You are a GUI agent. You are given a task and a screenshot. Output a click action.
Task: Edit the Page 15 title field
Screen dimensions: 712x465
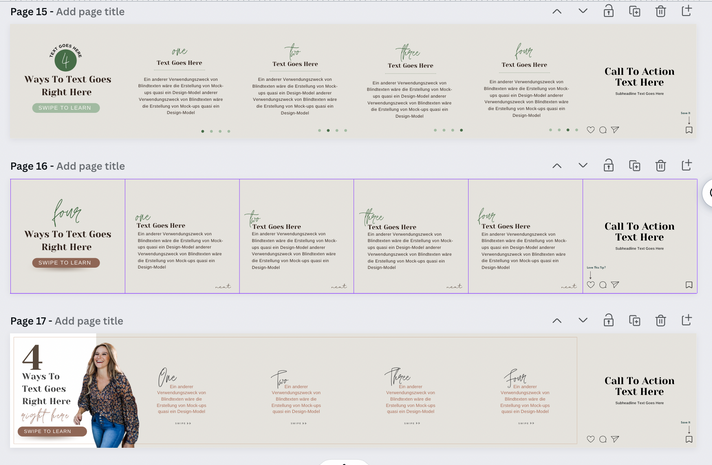(90, 12)
